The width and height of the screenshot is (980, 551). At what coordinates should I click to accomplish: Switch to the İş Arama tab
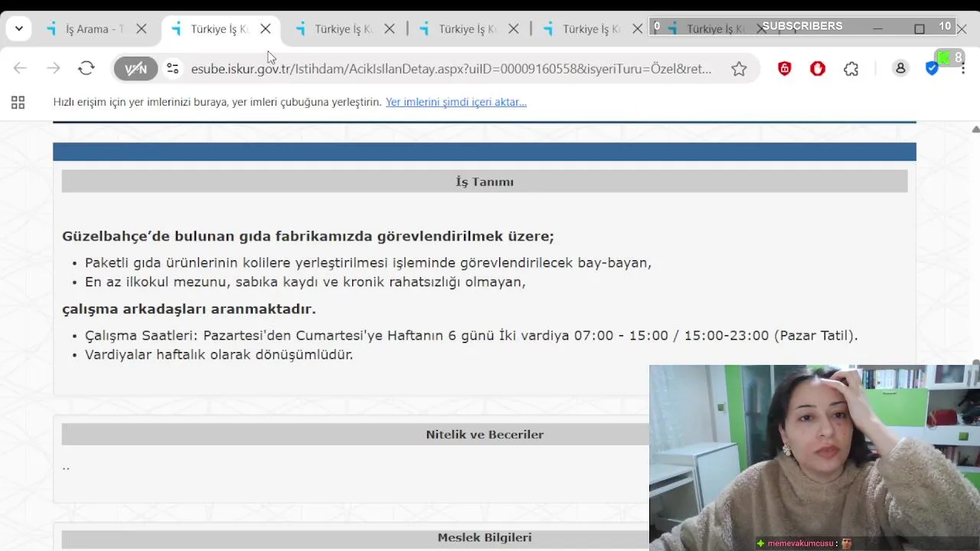96,29
